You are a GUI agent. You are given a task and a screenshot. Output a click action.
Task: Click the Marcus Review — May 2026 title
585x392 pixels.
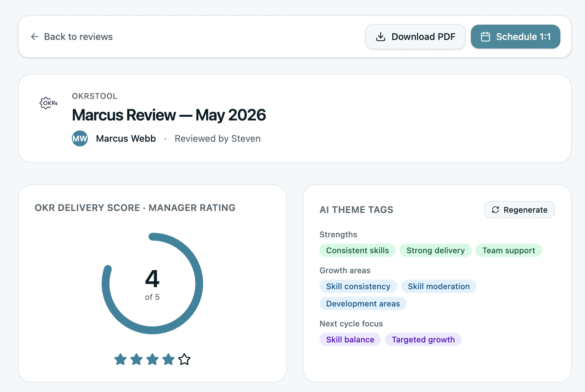pyautogui.click(x=169, y=115)
